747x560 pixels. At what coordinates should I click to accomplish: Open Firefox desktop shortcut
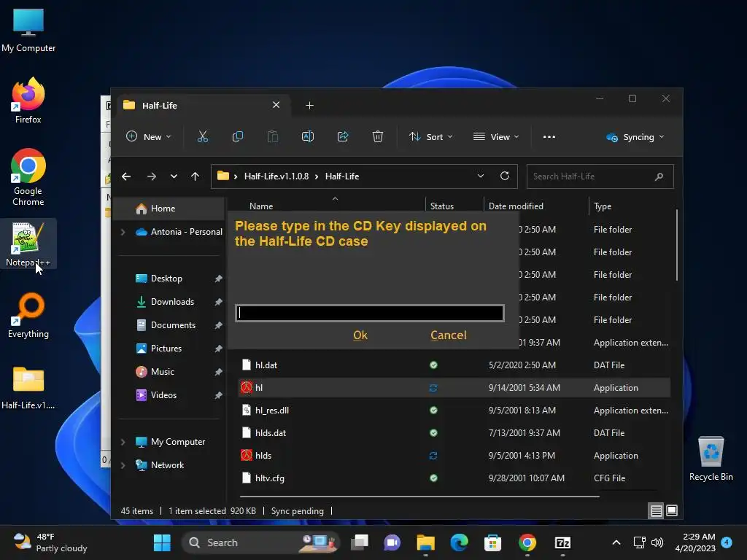(28, 101)
